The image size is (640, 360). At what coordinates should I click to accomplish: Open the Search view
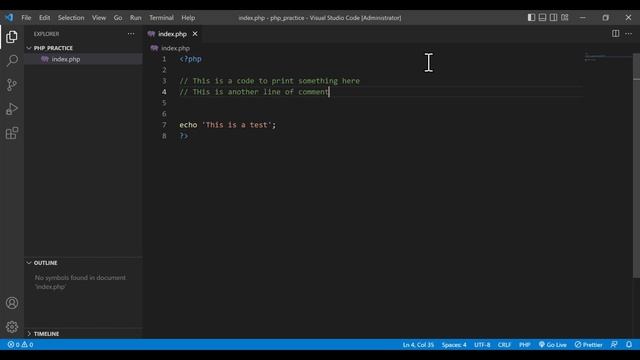point(12,61)
